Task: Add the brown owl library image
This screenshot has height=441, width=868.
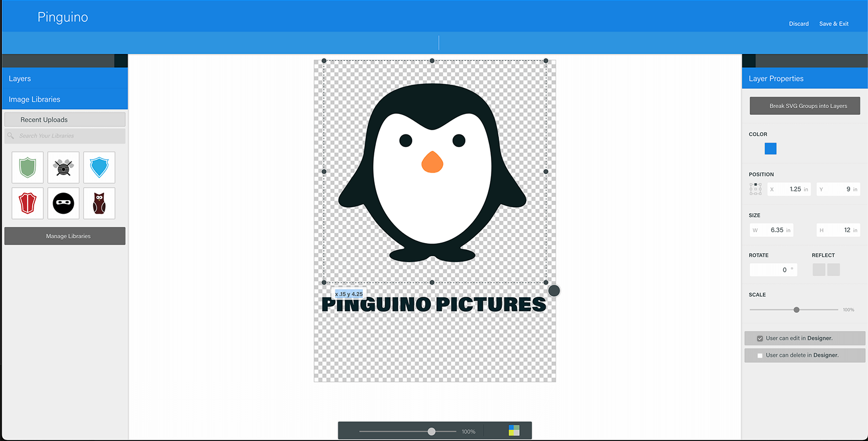Action: pyautogui.click(x=99, y=203)
